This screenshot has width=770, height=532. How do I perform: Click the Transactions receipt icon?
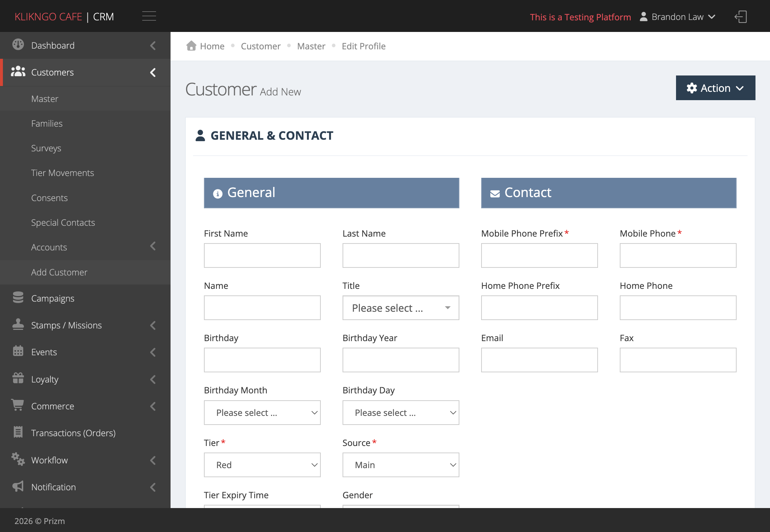[18, 432]
